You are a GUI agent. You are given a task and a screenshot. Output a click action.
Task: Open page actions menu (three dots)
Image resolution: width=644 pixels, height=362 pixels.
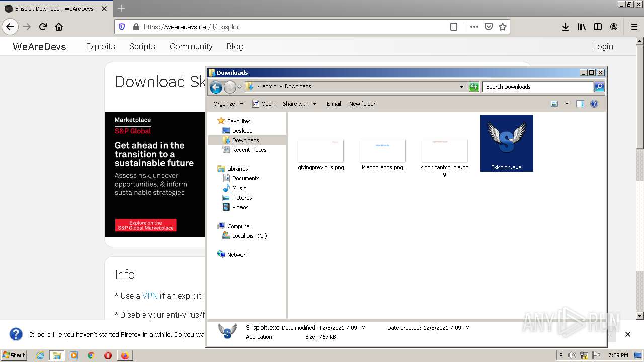474,27
